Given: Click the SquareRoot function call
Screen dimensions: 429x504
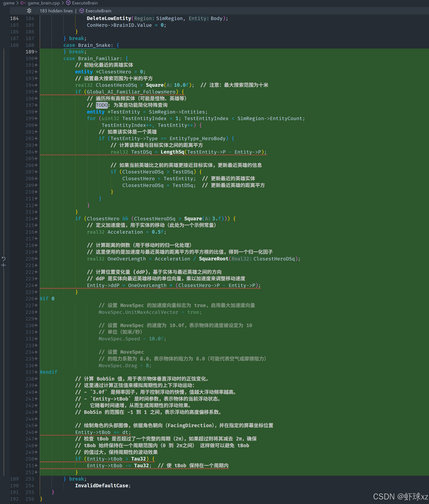Looking at the screenshot, I should [x=213, y=259].
